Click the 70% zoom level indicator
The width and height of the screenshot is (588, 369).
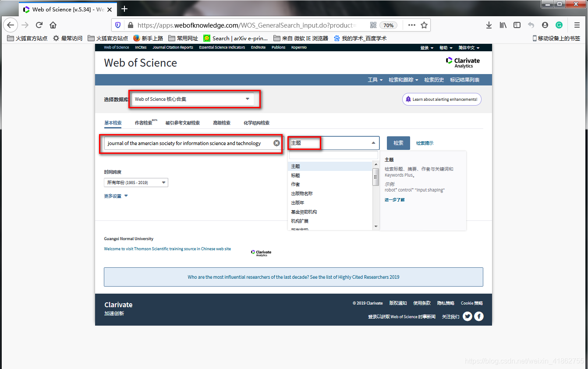point(388,25)
